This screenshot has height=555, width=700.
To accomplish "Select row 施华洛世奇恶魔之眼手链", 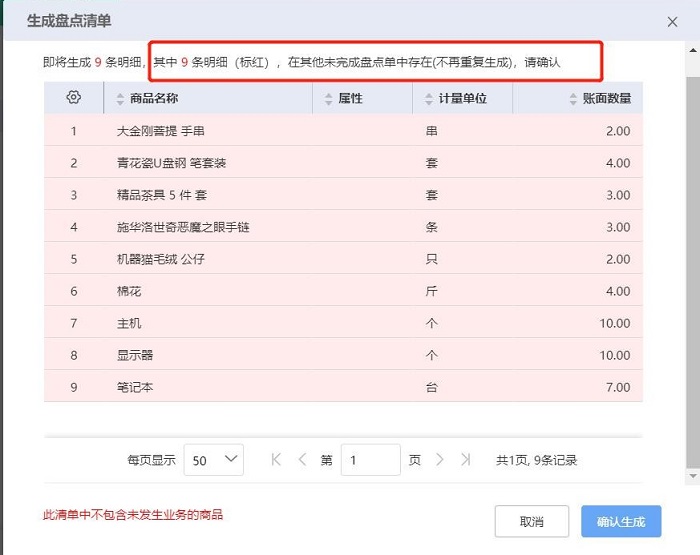I will point(343,227).
